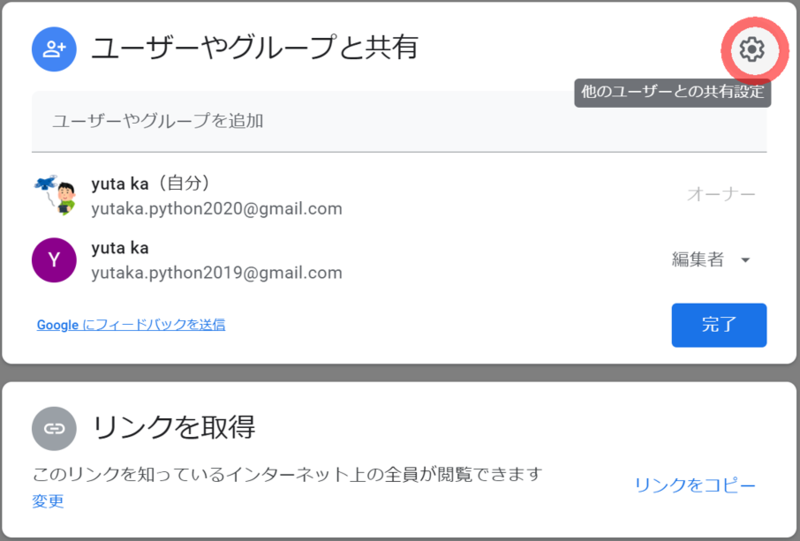This screenshot has height=541, width=800.
Task: Open the sharing settings gear icon
Action: click(752, 50)
